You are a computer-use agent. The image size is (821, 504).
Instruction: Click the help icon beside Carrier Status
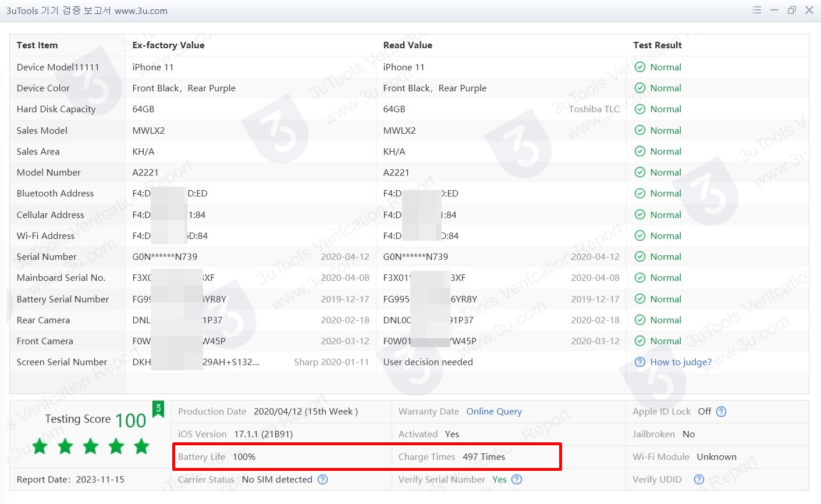pyautogui.click(x=323, y=480)
